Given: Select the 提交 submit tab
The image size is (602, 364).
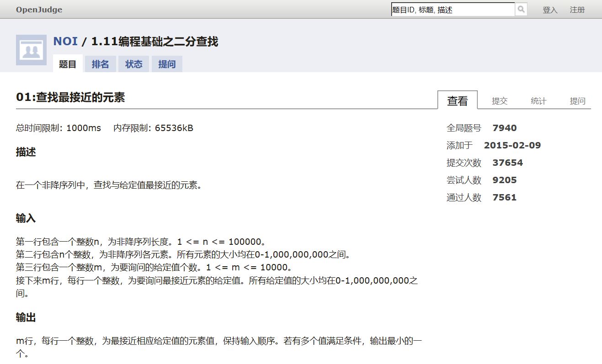Looking at the screenshot, I should pos(500,101).
